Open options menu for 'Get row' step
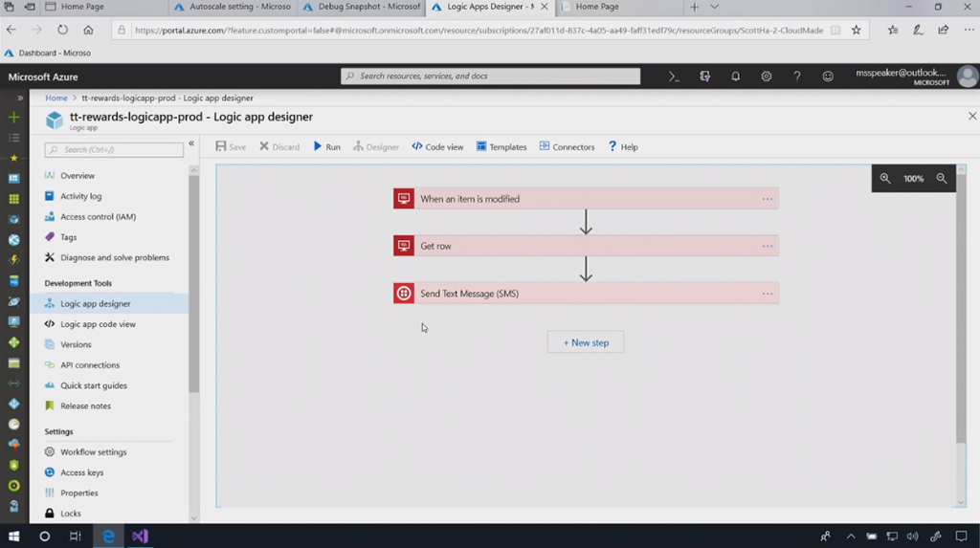 pyautogui.click(x=768, y=246)
